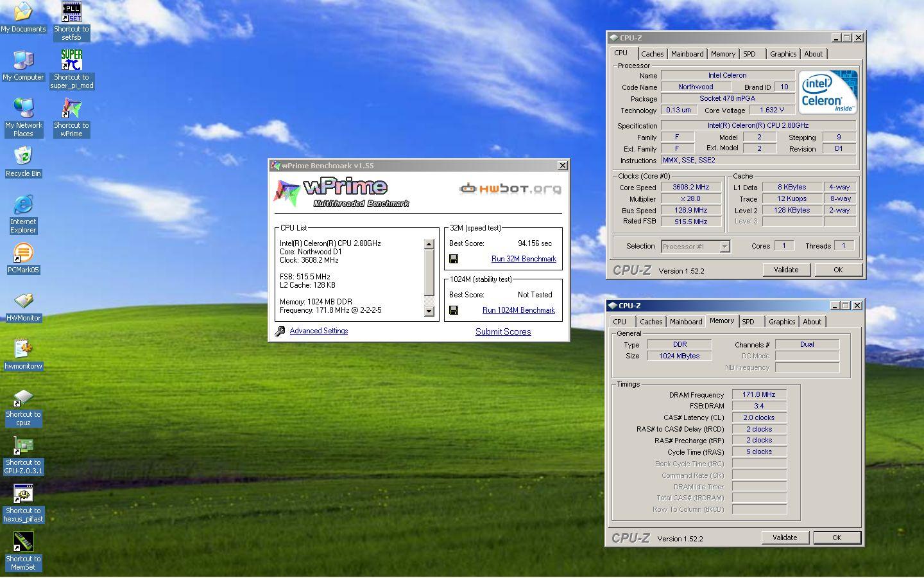Close the wPrime Benchmark window
This screenshot has height=578, width=924.
(563, 166)
